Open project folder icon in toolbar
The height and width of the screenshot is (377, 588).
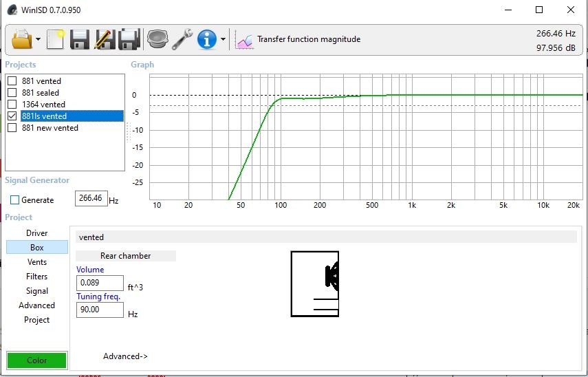coord(22,39)
